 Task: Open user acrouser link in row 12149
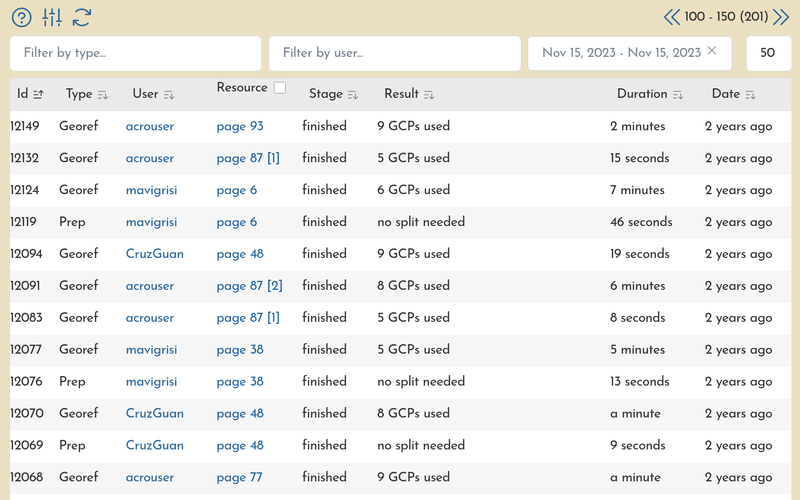(x=150, y=127)
